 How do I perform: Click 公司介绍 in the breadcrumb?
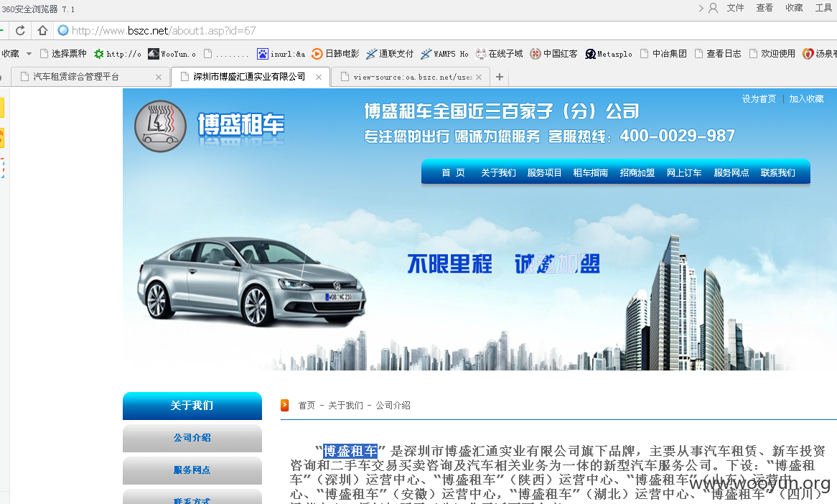point(393,406)
